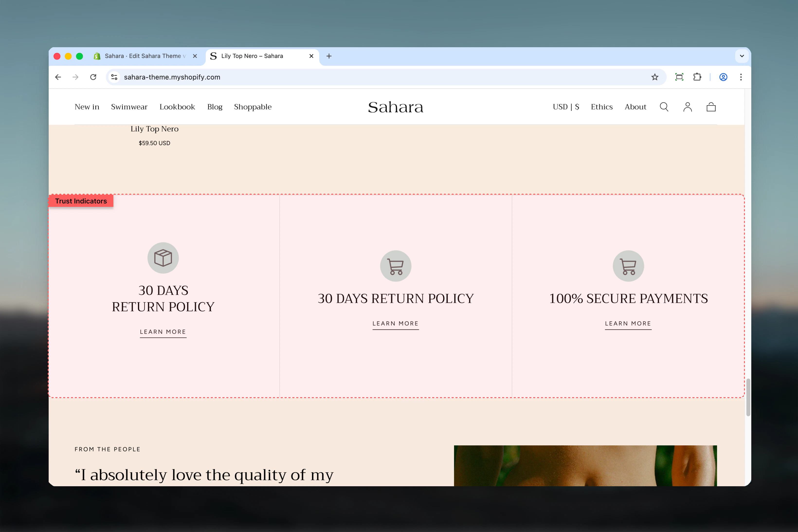Click the cart icon above middle return policy
Viewport: 798px width, 532px height.
(x=395, y=266)
